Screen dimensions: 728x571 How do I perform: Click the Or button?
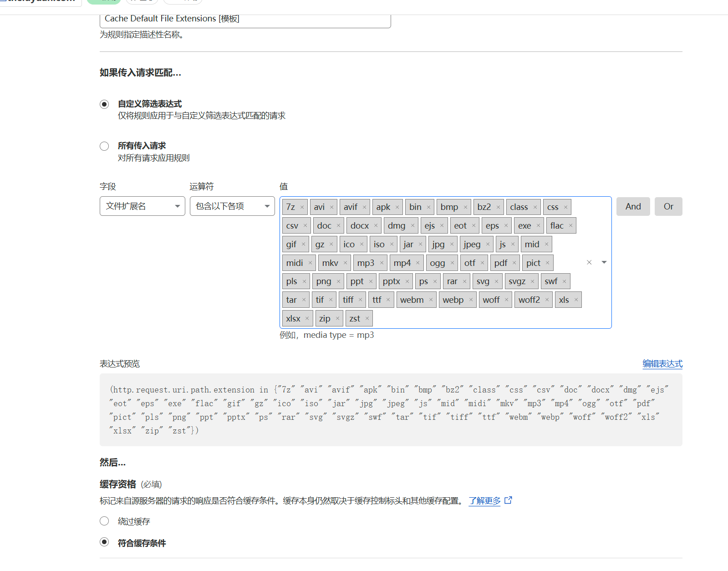pyautogui.click(x=668, y=206)
